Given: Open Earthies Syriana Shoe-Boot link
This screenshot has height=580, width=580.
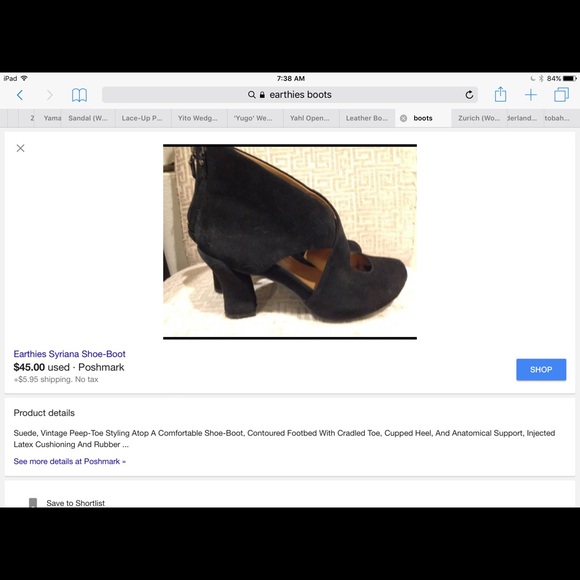Looking at the screenshot, I should pyautogui.click(x=70, y=354).
